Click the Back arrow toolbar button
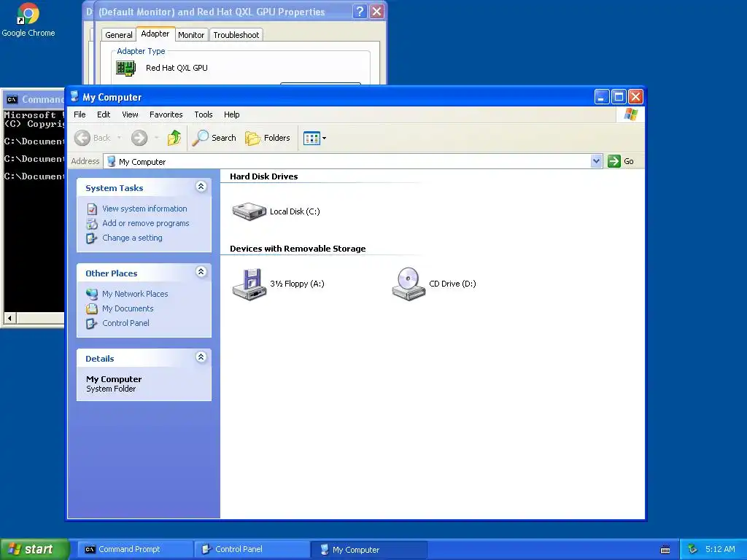Viewport: 747px width, 560px height. click(x=93, y=138)
